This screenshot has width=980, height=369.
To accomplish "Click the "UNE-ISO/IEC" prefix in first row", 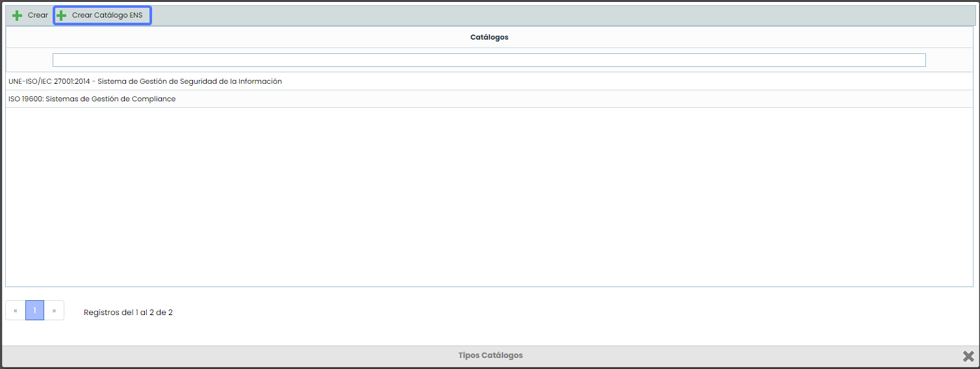I will point(30,81).
